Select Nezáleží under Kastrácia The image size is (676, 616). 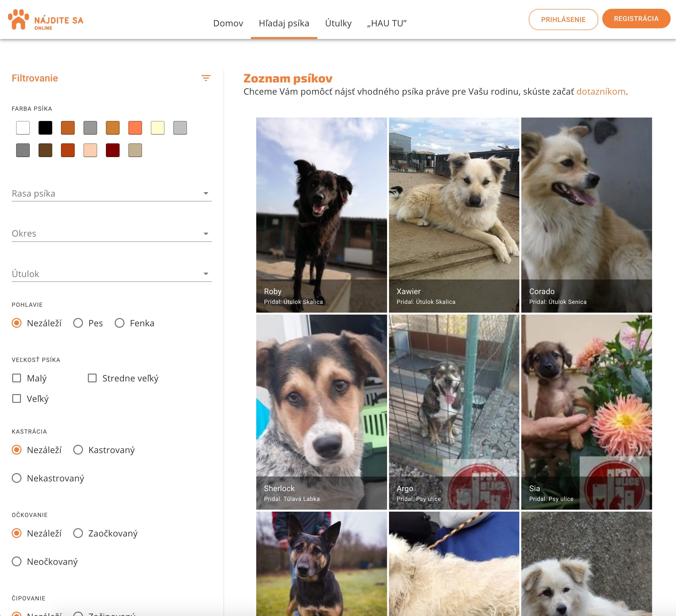point(37,450)
